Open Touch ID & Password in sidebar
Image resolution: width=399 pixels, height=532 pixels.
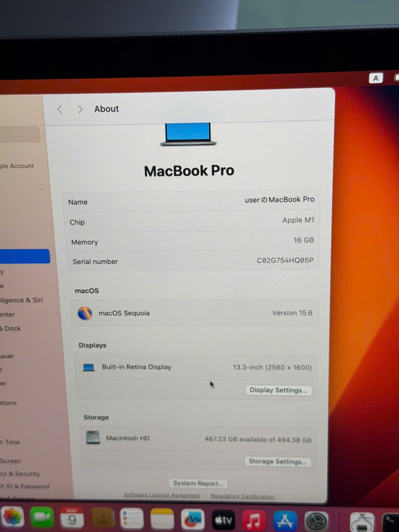(25, 486)
